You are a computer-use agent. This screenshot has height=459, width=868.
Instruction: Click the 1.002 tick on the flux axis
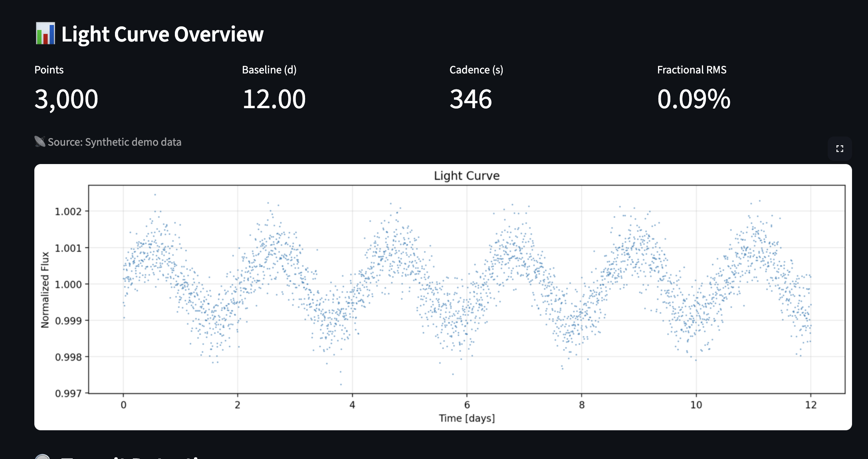coord(68,212)
